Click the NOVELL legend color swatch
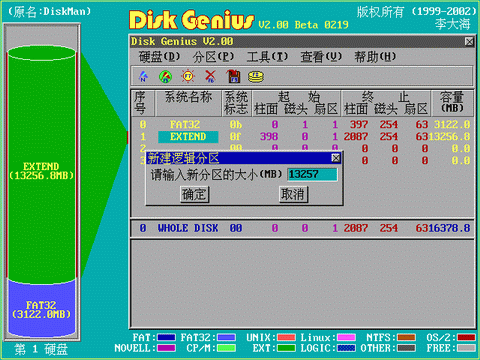 click(x=166, y=348)
